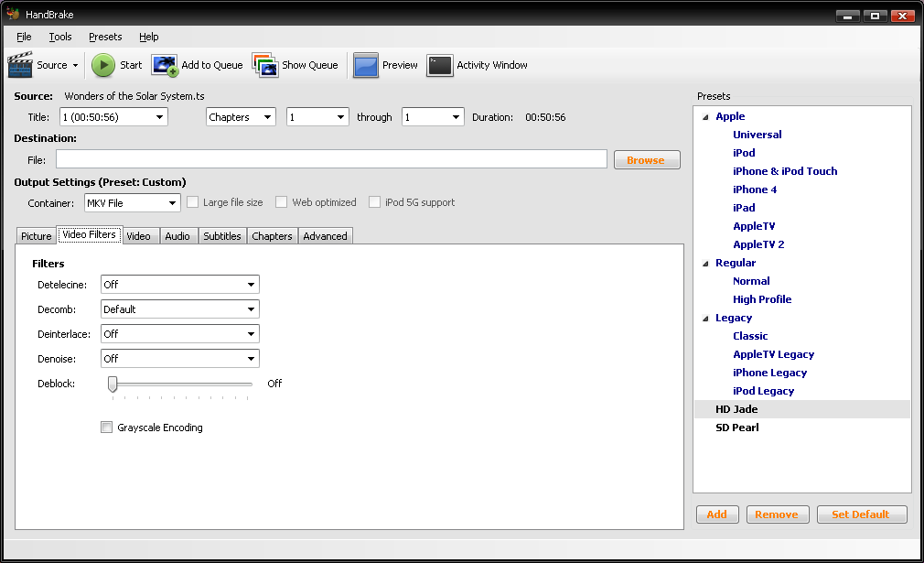Select the Universal preset
Screen dimensions: 924x563
tap(757, 135)
